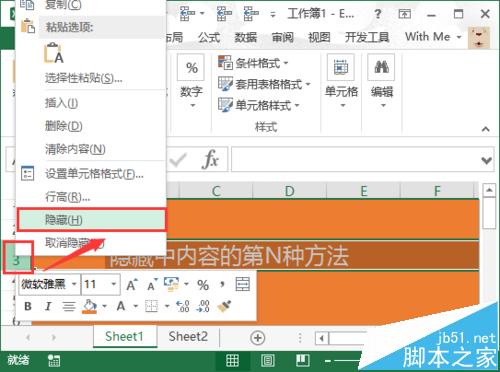
Task: Decrease font size in mini toolbar
Action: tap(152, 285)
